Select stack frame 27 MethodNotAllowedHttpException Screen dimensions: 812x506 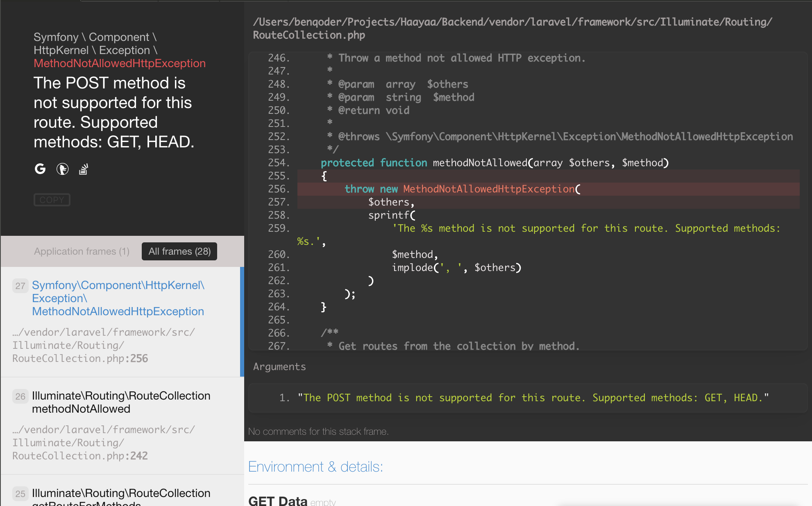118,298
